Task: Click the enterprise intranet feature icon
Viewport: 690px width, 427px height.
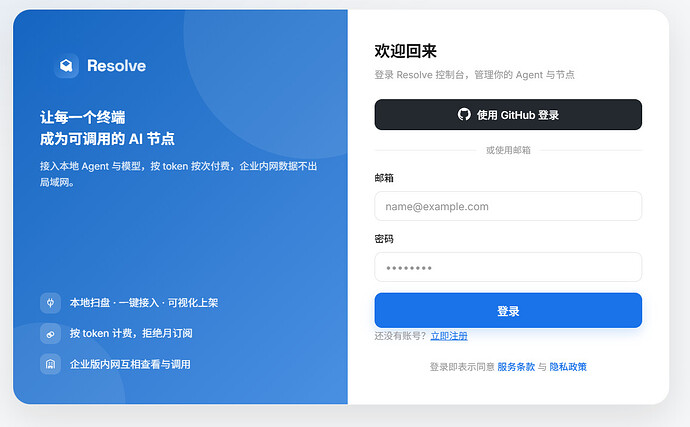Action: coord(51,364)
